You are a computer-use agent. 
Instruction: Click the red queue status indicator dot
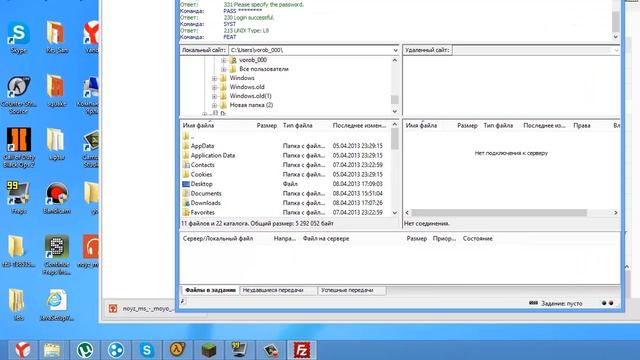[611, 303]
